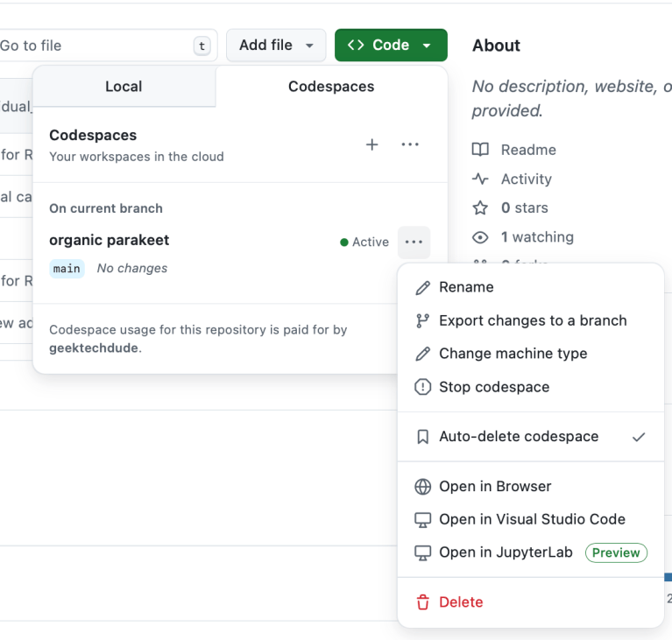Click the star icon next to 0 stars

pos(480,207)
